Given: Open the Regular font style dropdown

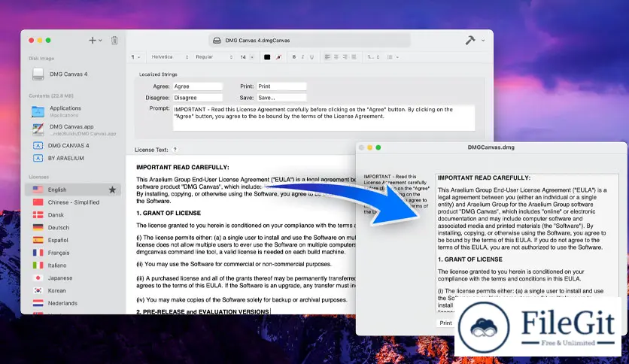Looking at the screenshot, I should pyautogui.click(x=214, y=57).
